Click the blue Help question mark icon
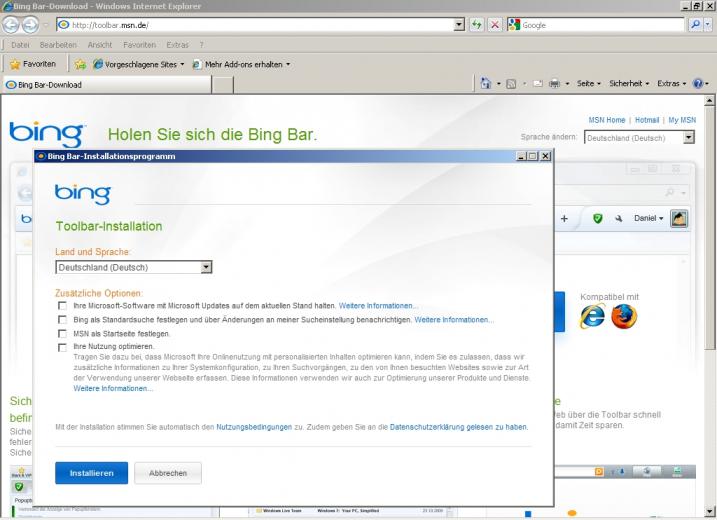 (x=698, y=84)
